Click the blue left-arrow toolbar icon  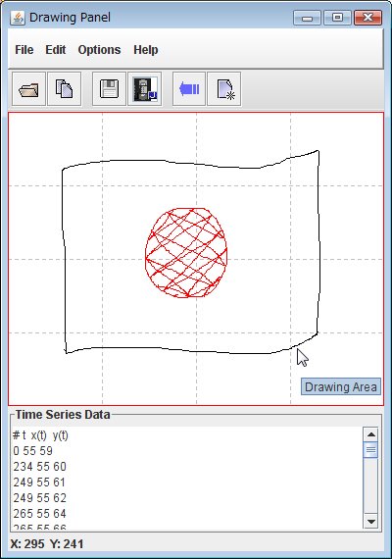coord(189,89)
